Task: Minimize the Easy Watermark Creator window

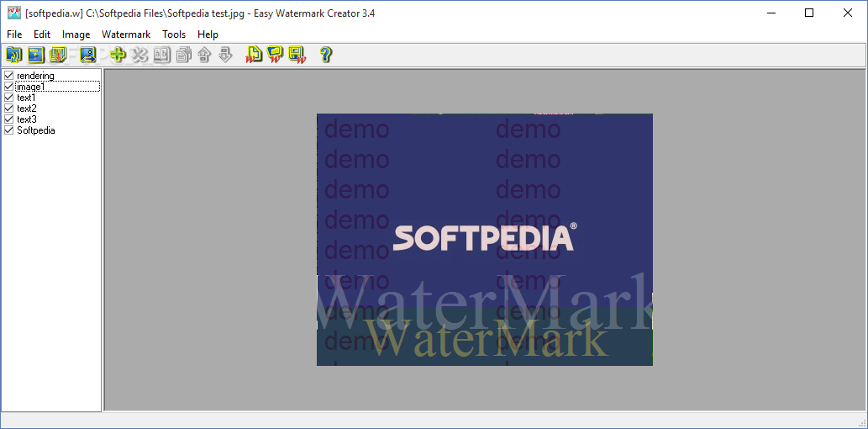Action: tap(771, 13)
